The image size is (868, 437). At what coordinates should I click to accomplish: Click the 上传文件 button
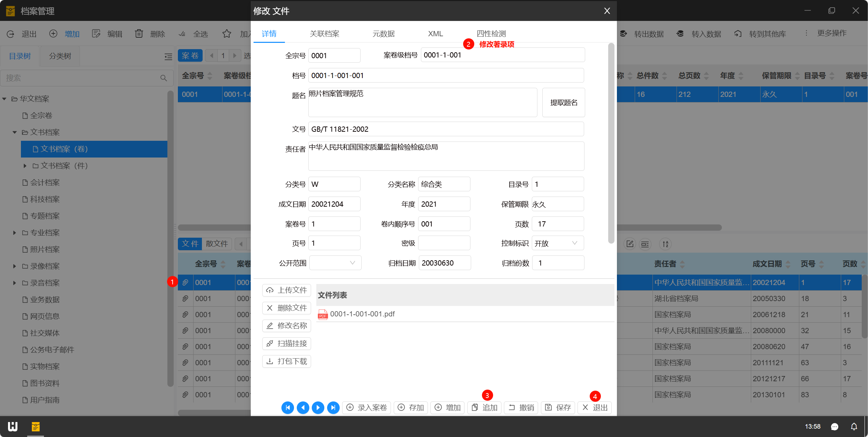pyautogui.click(x=286, y=290)
